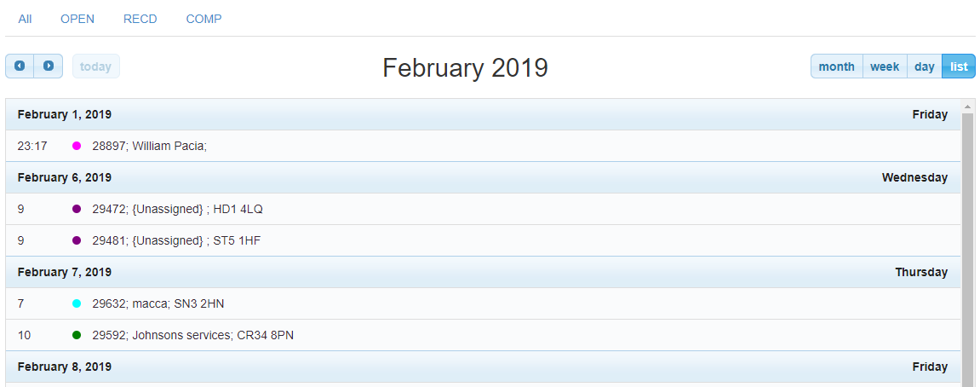Filter by OPEN status
This screenshot has height=387, width=980.
[x=77, y=19]
